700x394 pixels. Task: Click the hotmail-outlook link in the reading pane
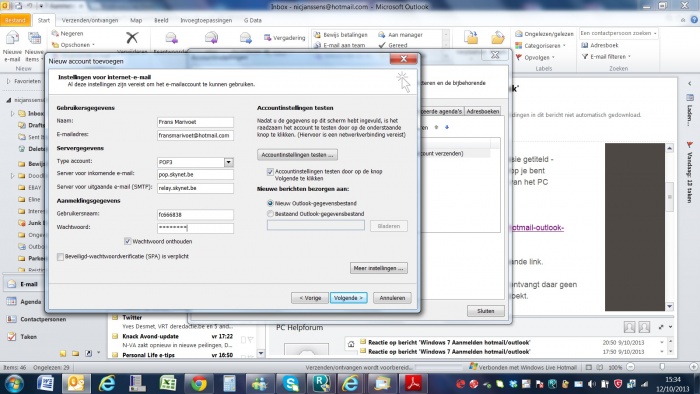coord(537,228)
